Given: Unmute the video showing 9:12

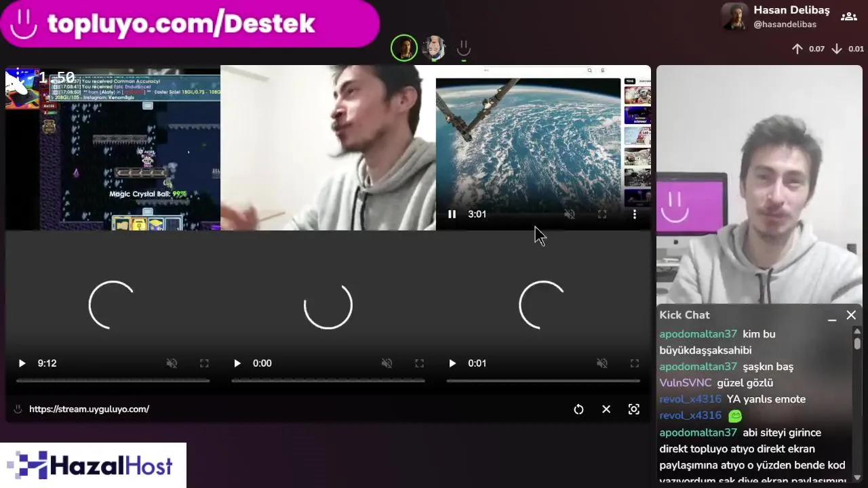Looking at the screenshot, I should coord(172,363).
